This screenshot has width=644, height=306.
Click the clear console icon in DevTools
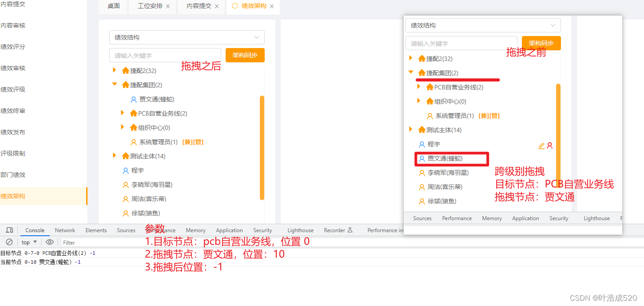tap(9, 242)
